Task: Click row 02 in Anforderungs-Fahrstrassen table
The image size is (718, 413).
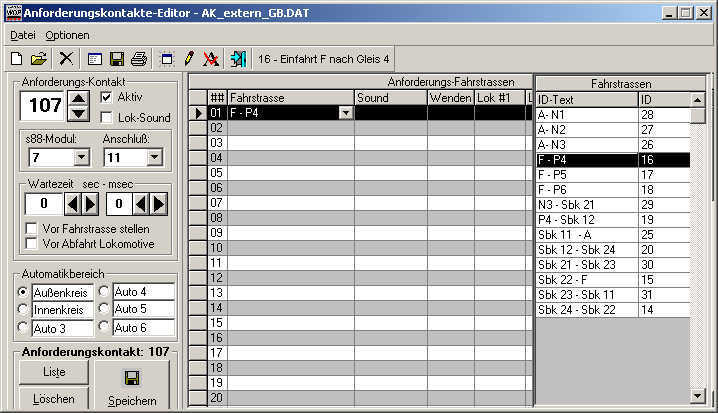Action: coord(362,128)
